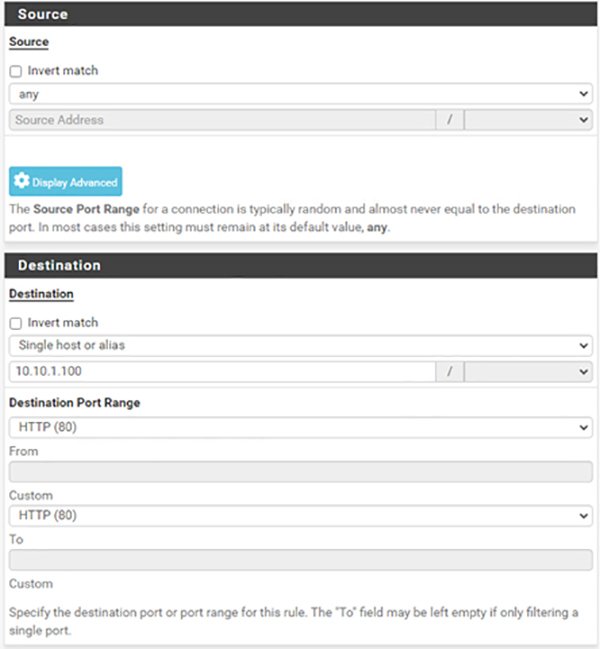Click the dark Source section header
The height and width of the screenshot is (649, 600).
[x=300, y=15]
